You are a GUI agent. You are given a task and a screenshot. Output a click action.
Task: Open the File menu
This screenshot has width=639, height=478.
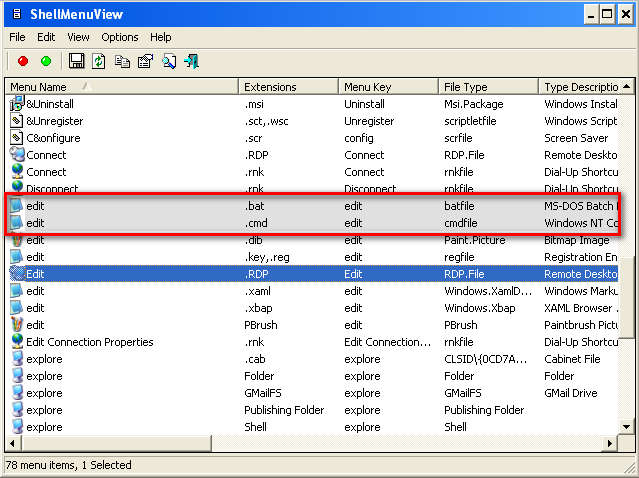point(18,37)
